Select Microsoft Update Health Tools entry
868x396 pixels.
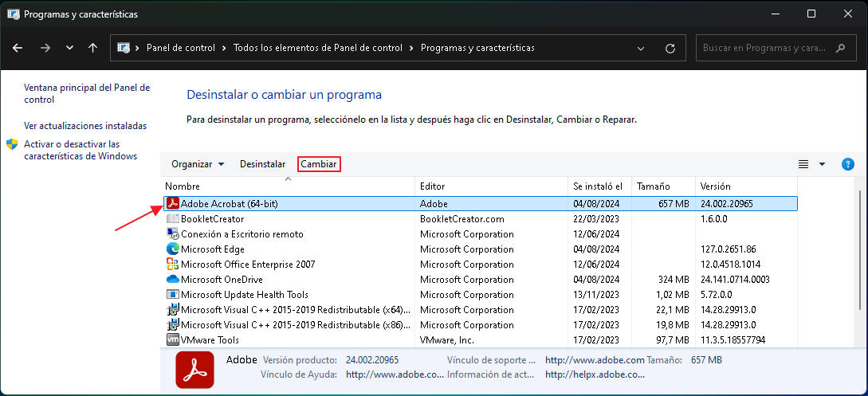coord(245,295)
